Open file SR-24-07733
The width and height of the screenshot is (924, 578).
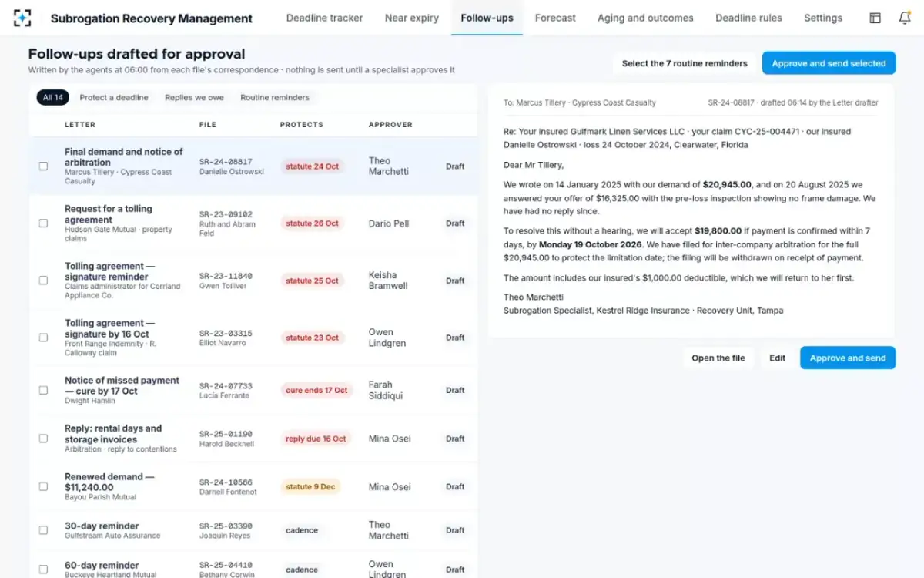click(x=226, y=385)
